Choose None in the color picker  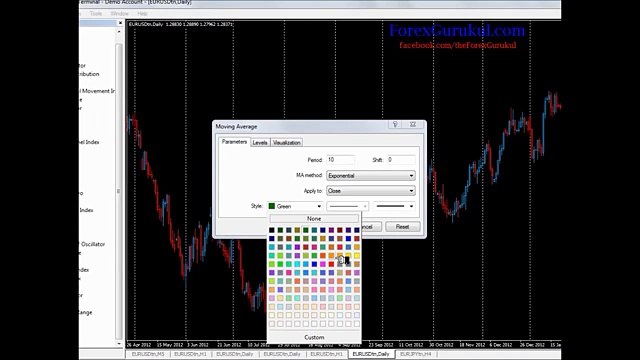tap(314, 219)
